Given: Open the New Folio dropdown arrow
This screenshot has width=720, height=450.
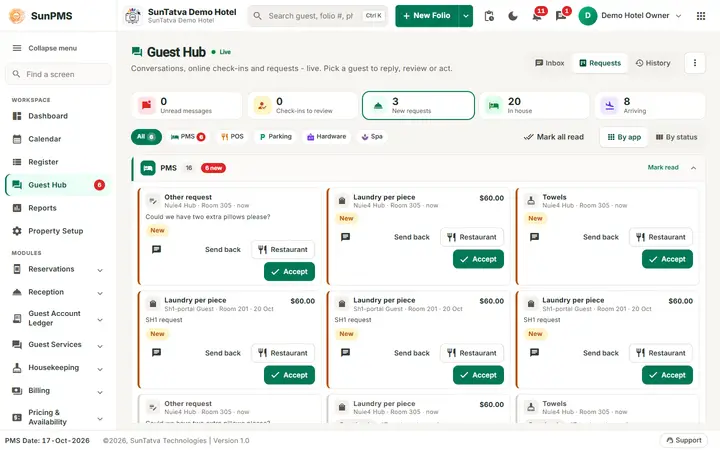Looking at the screenshot, I should (466, 16).
